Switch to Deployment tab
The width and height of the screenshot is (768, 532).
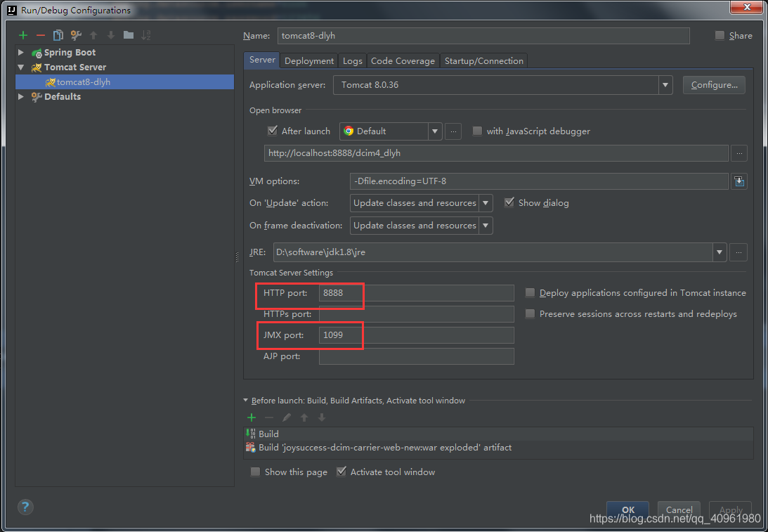pyautogui.click(x=309, y=60)
